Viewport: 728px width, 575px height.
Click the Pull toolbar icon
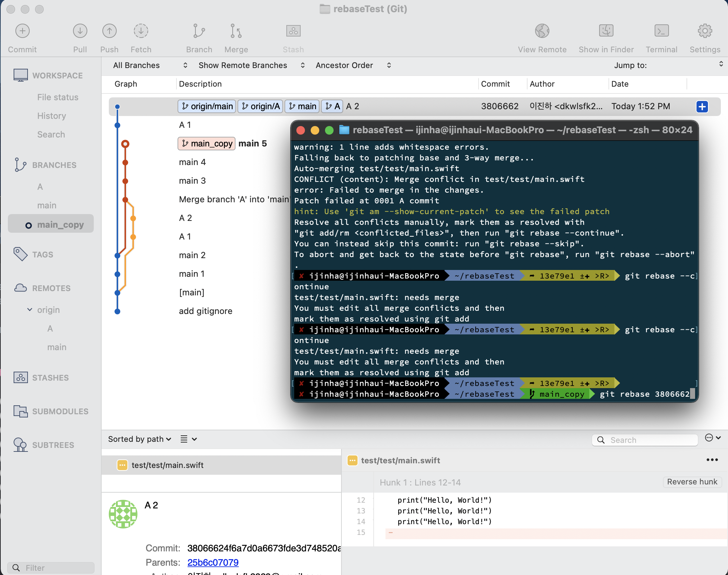point(80,31)
